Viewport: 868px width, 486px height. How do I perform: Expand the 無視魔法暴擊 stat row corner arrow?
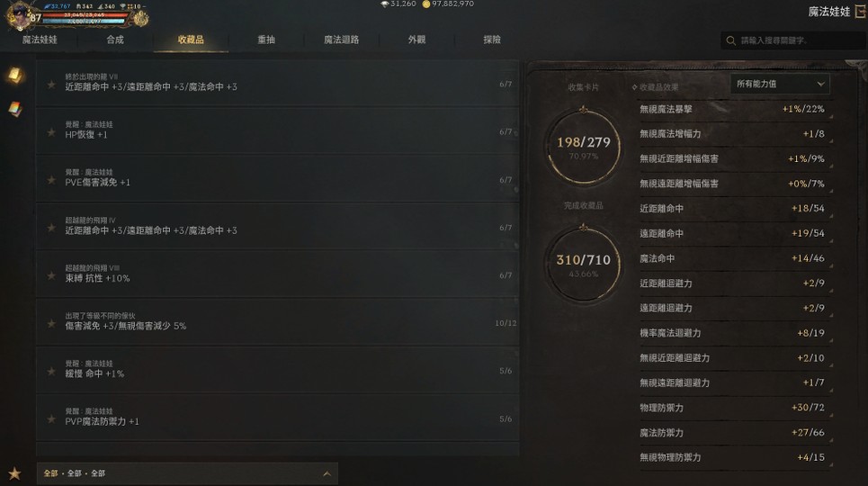(831, 116)
